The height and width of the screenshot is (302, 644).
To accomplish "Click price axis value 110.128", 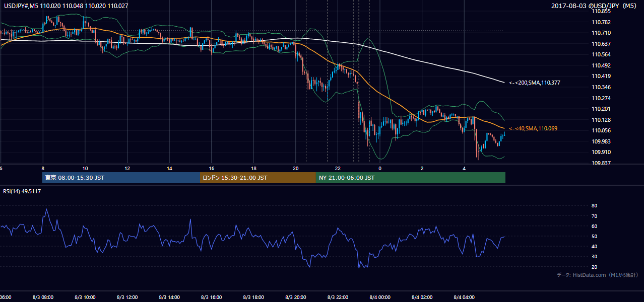I will point(602,120).
